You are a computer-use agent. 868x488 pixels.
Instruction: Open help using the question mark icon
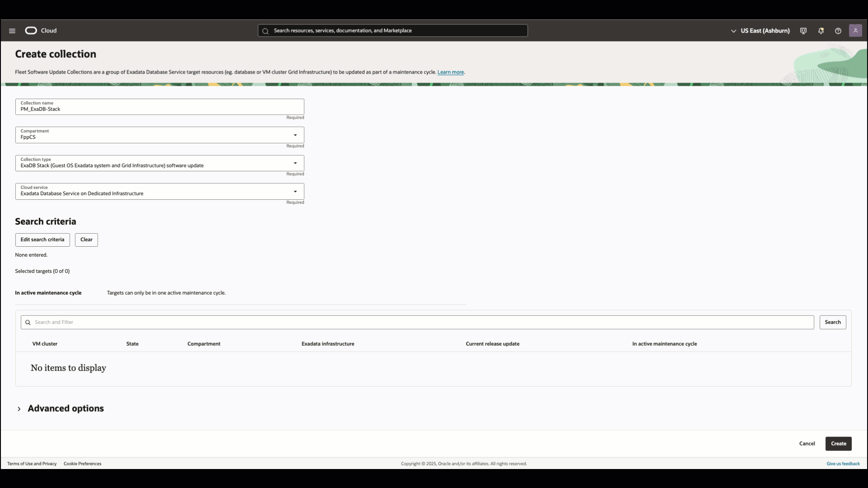click(x=838, y=31)
